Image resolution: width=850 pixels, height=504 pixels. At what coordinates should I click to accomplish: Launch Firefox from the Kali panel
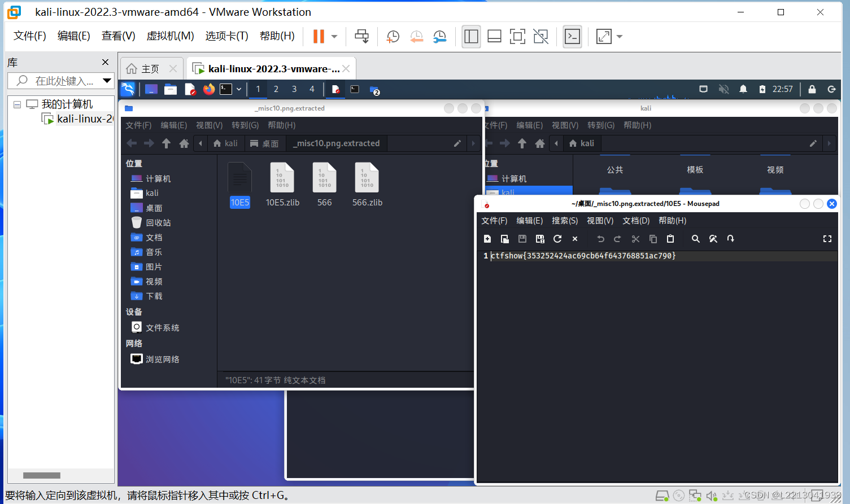click(x=209, y=89)
